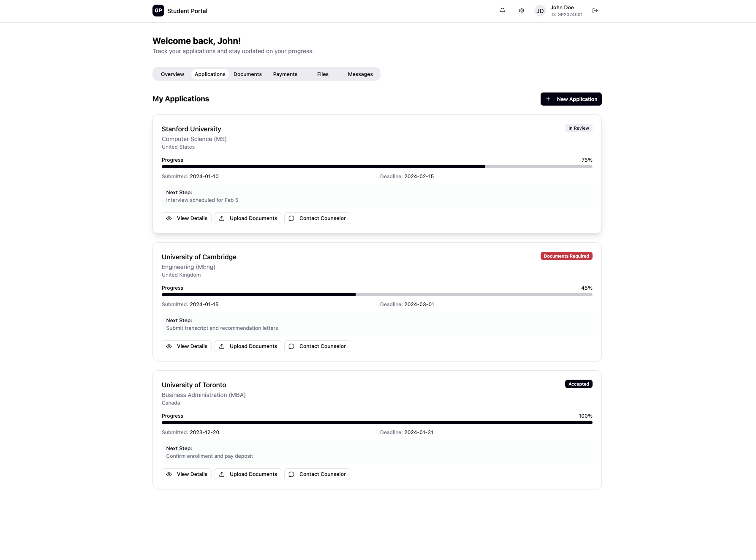This screenshot has width=756, height=560.
Task: View Details of Cambridge application
Action: [187, 346]
